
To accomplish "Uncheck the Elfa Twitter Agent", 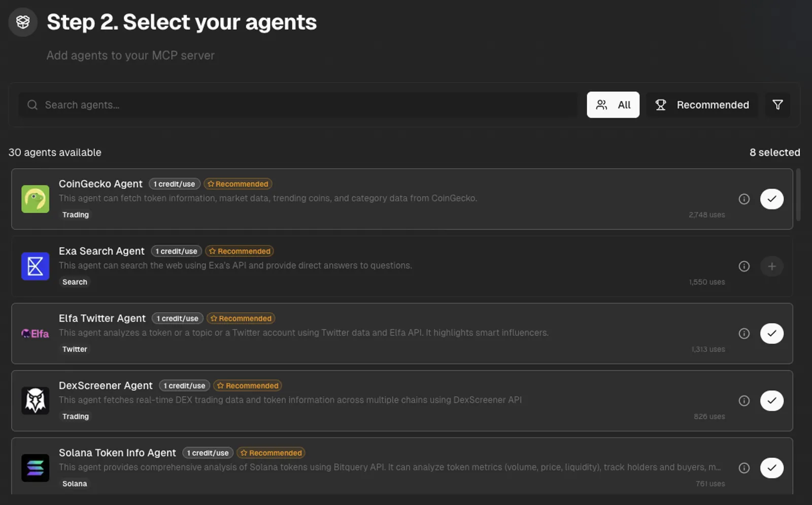I will click(771, 334).
